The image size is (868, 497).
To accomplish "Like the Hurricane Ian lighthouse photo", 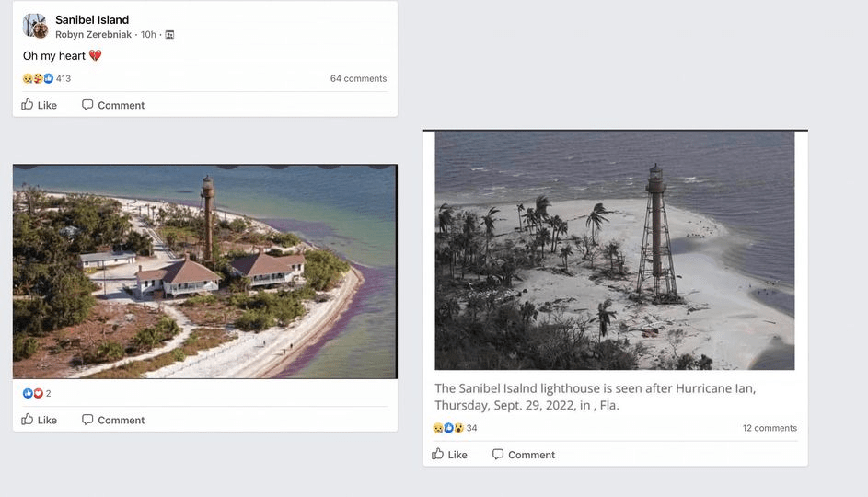I will [x=450, y=455].
